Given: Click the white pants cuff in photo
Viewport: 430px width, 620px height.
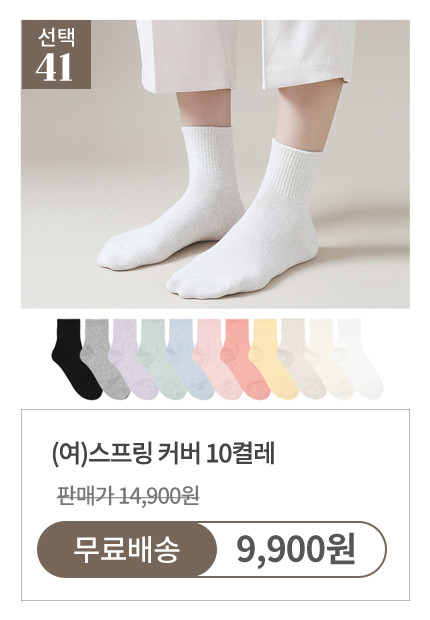Looking at the screenshot, I should click(x=245, y=55).
